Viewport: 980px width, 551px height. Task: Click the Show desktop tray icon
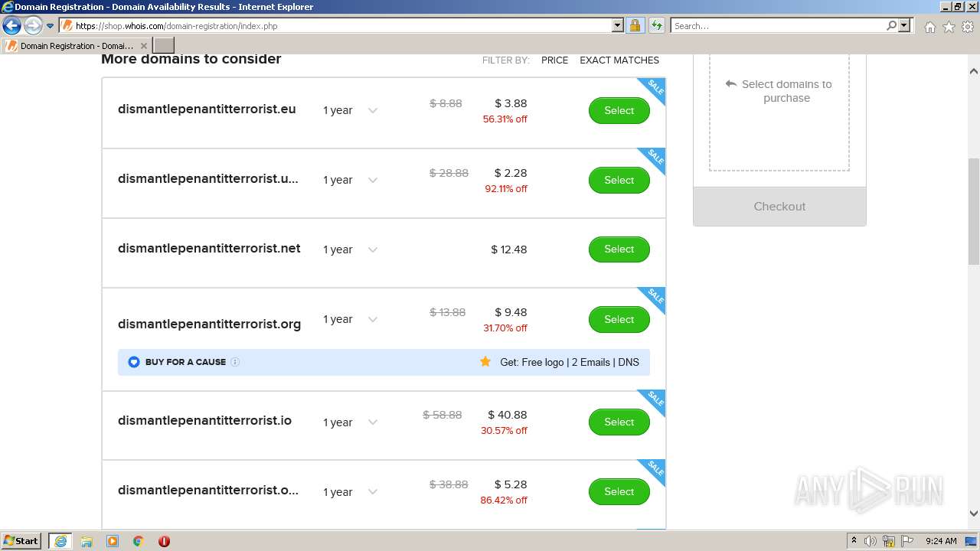pos(971,541)
